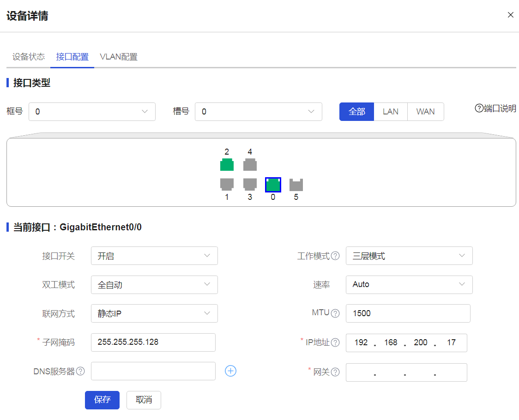This screenshot has height=420, width=519.
Task: Filter ports by 全部
Action: click(356, 112)
